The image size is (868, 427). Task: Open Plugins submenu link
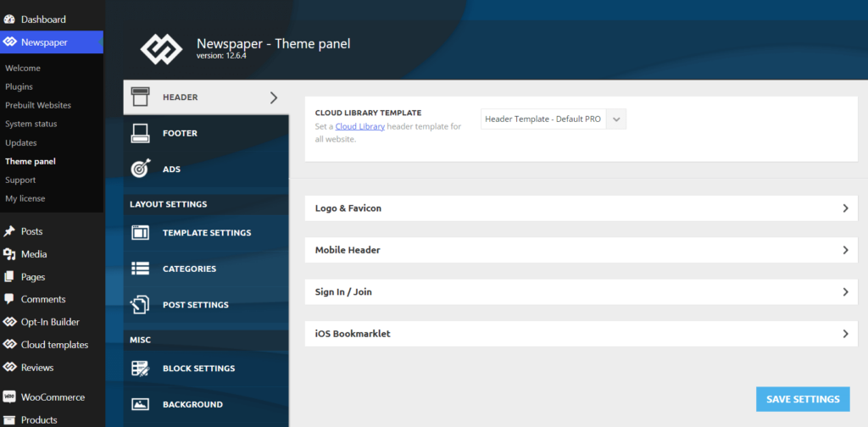19,86
